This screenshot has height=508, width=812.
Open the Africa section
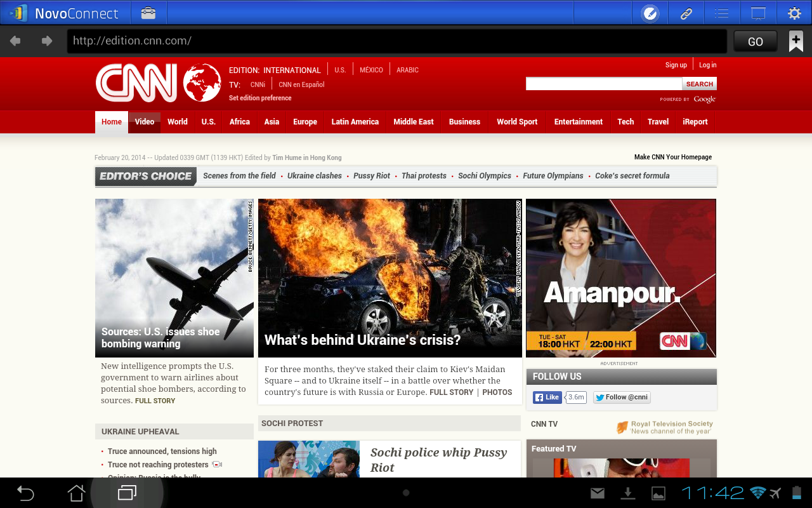point(240,122)
